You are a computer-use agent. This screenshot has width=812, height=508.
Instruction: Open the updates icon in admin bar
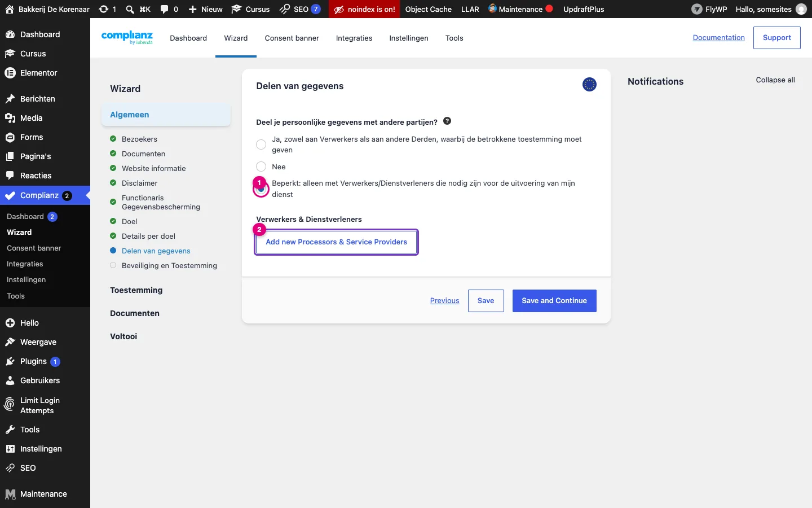click(103, 9)
